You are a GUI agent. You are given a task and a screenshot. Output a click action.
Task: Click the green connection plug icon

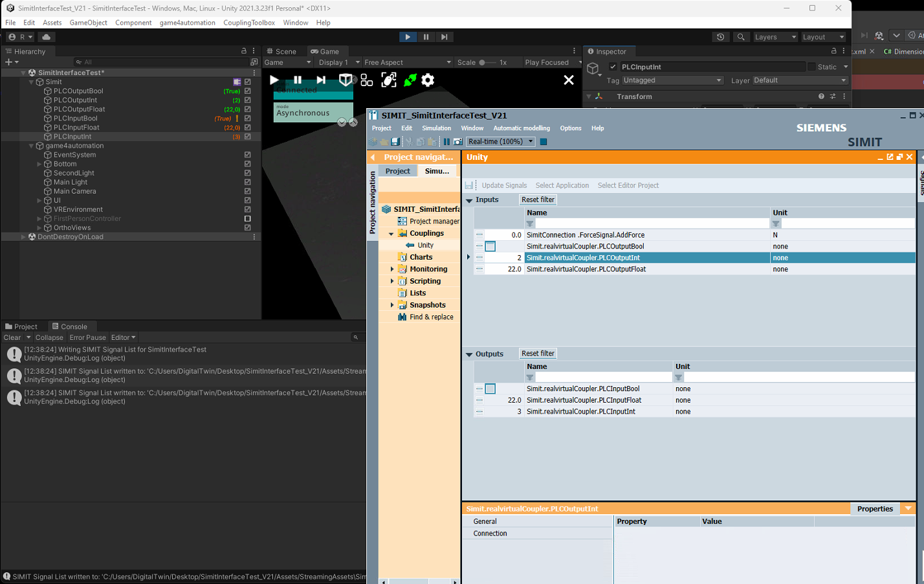[410, 80]
